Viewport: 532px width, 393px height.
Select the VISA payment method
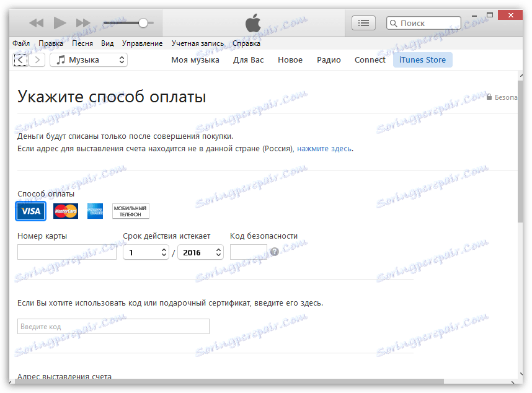pyautogui.click(x=31, y=211)
